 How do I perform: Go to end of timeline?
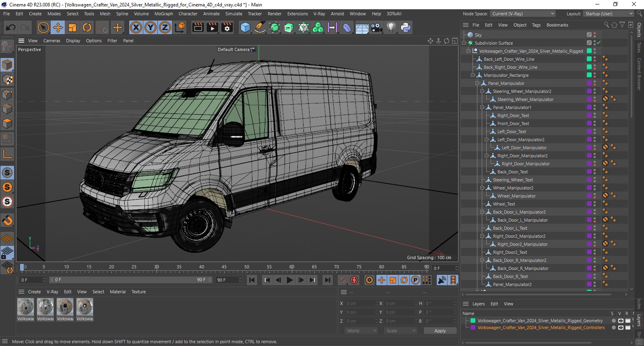click(x=328, y=280)
